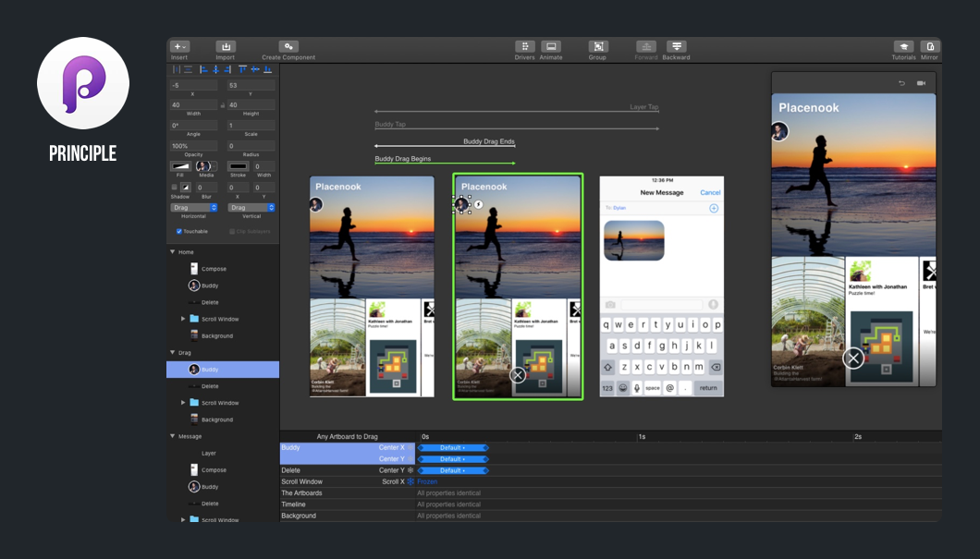Open the Vertical Drag dropdown
Screen dimensions: 980x559
coord(251,208)
